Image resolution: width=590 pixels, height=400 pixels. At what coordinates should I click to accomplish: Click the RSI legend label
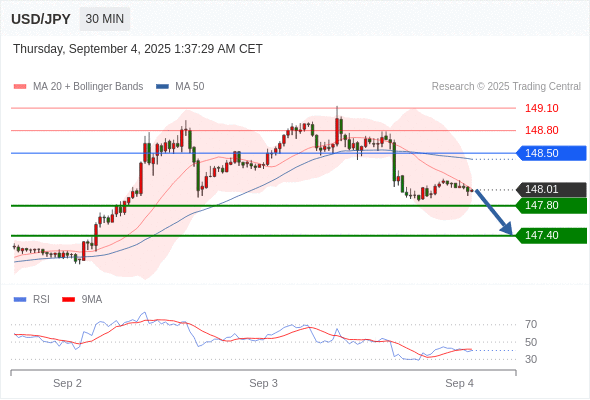[x=41, y=300]
